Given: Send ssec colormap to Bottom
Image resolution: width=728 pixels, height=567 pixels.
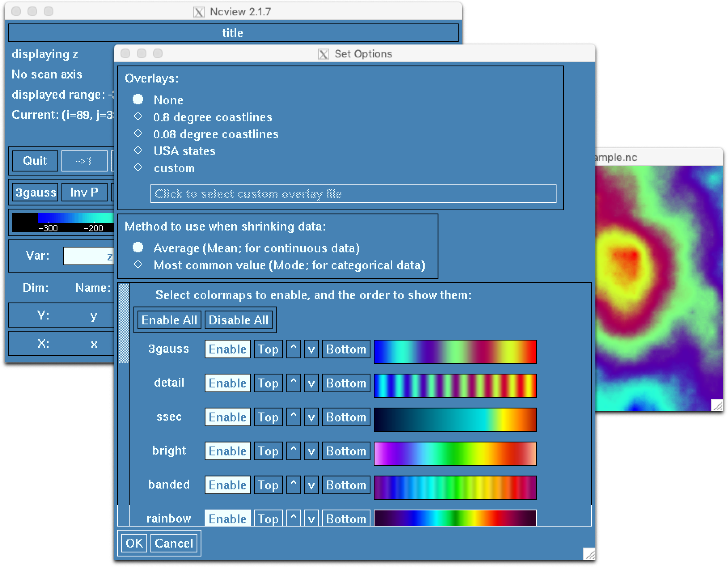Looking at the screenshot, I should (x=346, y=417).
